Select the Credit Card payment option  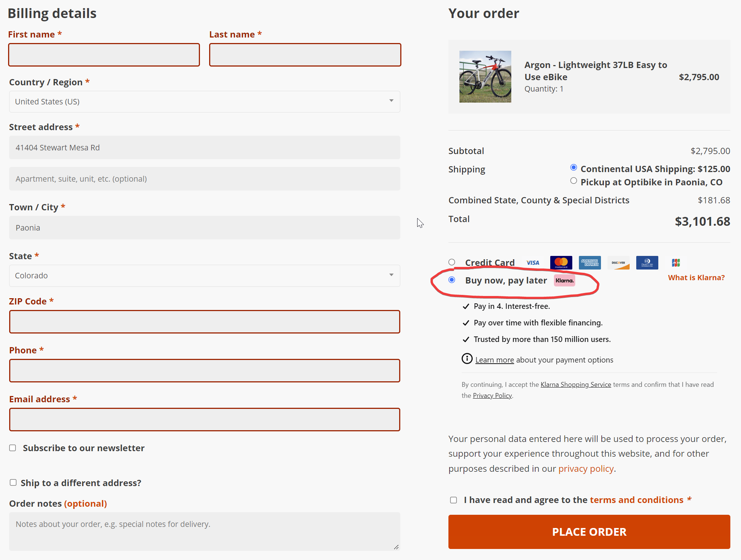pos(452,262)
